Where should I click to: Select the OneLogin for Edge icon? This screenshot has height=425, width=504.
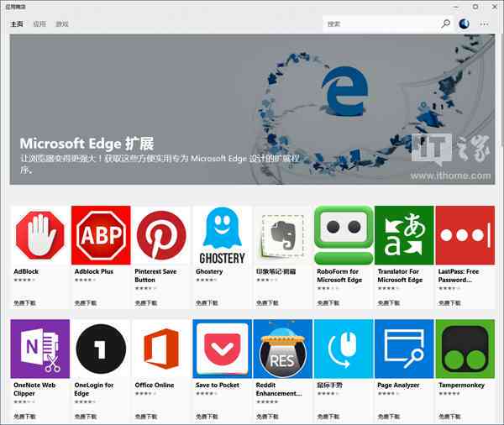point(101,349)
